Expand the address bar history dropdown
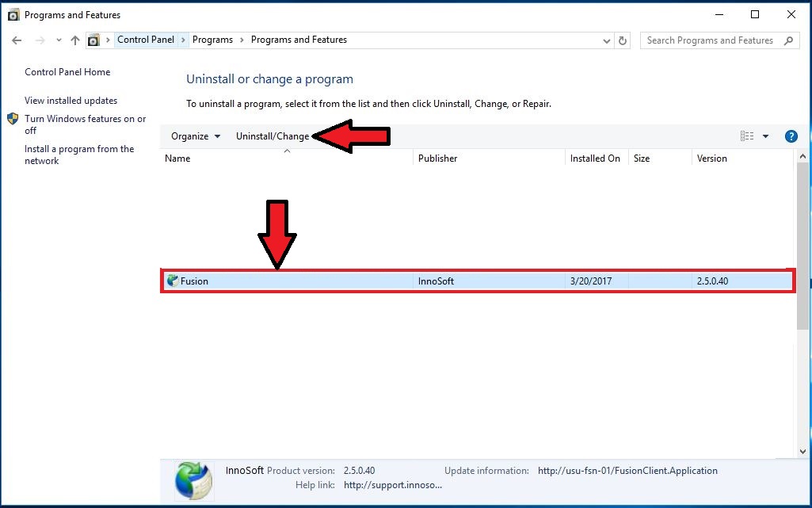Screen dimensions: 812x508 [x=607, y=40]
